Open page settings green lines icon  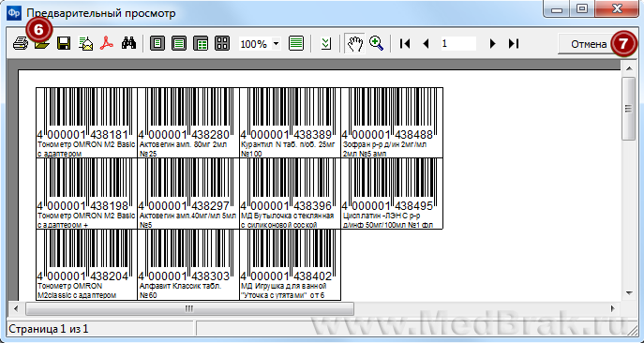tap(296, 43)
